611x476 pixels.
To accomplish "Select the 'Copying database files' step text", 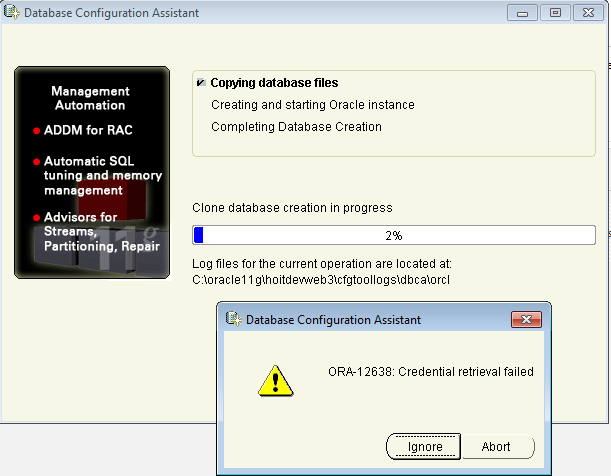I will click(x=274, y=83).
